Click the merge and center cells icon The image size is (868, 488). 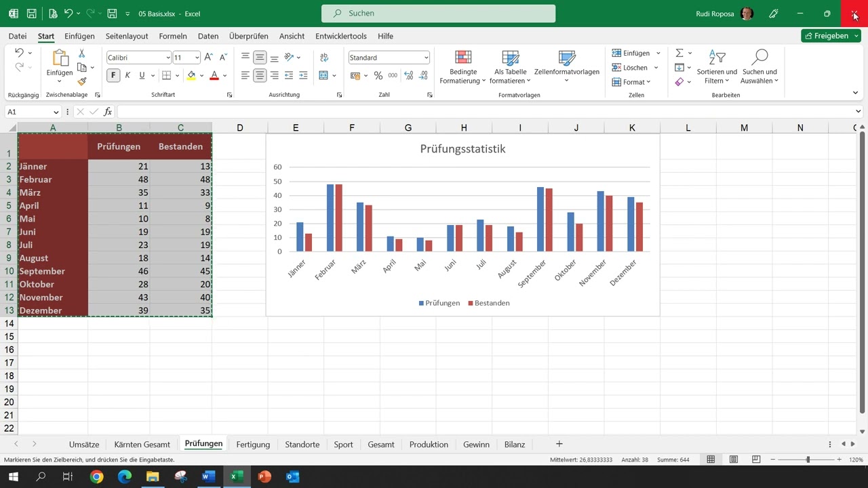(x=323, y=75)
